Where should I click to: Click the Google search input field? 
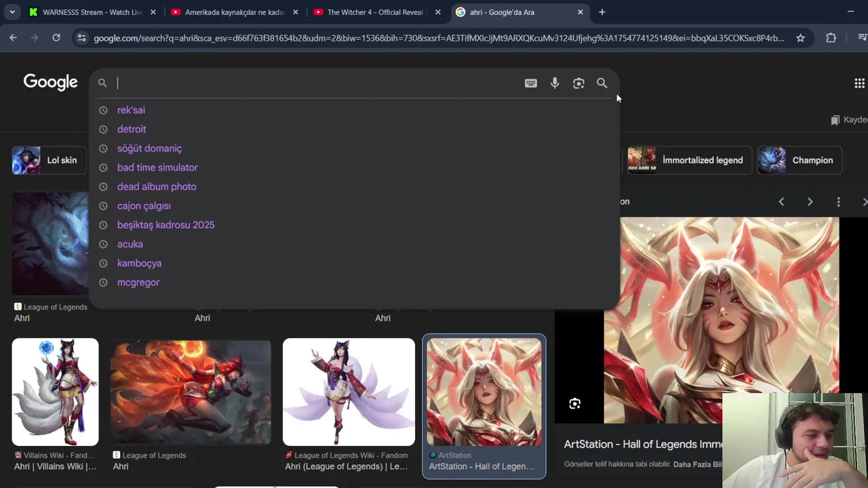click(315, 83)
